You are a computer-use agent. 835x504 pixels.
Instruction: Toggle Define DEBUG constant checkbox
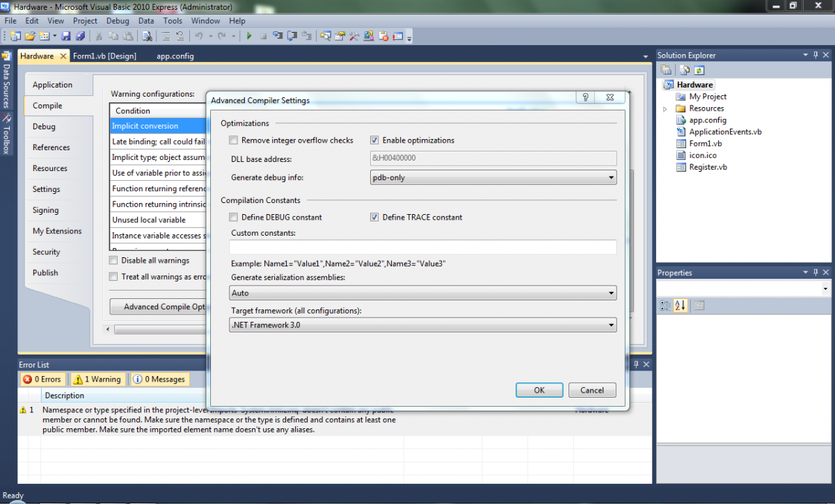[x=234, y=218]
